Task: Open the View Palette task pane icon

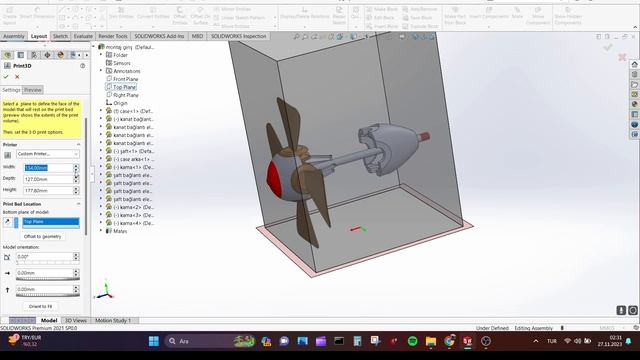Action: pyautogui.click(x=634, y=94)
